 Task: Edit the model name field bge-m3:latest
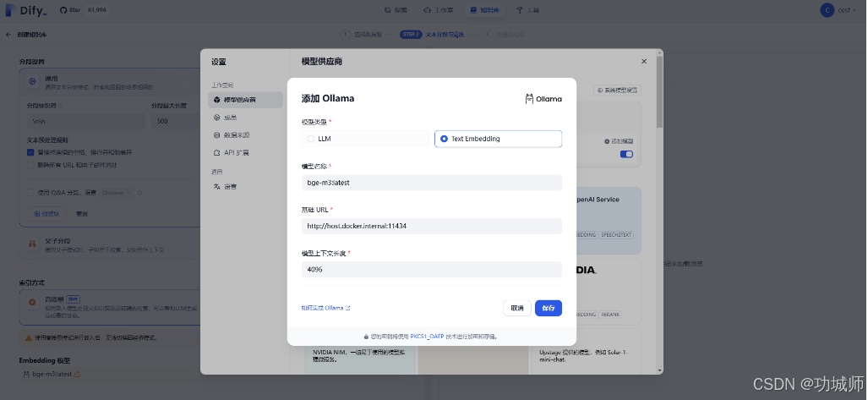(x=432, y=183)
